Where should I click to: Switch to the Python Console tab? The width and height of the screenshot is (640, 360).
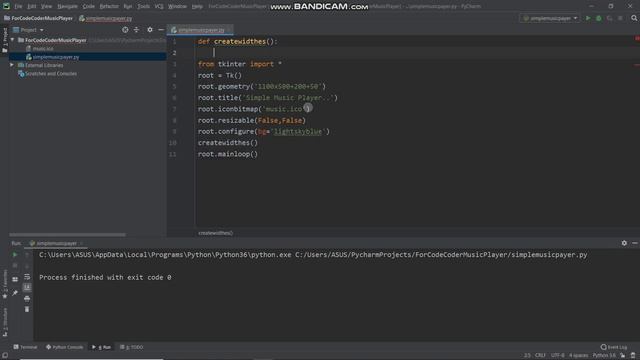(x=64, y=347)
